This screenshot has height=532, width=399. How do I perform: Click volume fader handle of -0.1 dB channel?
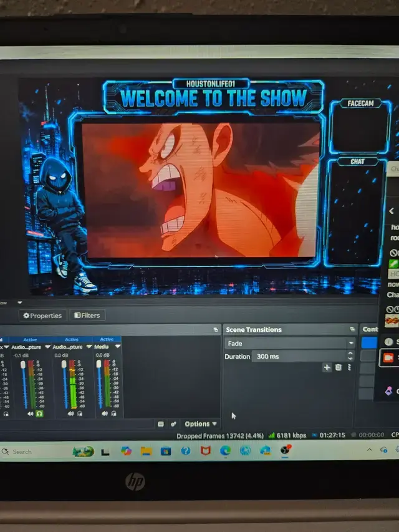[23, 364]
